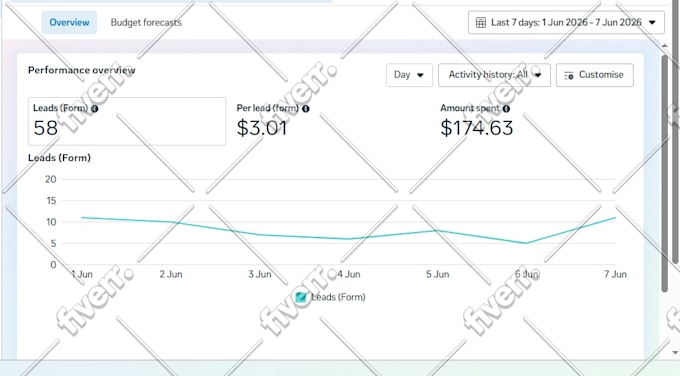Screen dimensions: 680x376
Task: Switch to the Overview tab
Action: [x=69, y=23]
